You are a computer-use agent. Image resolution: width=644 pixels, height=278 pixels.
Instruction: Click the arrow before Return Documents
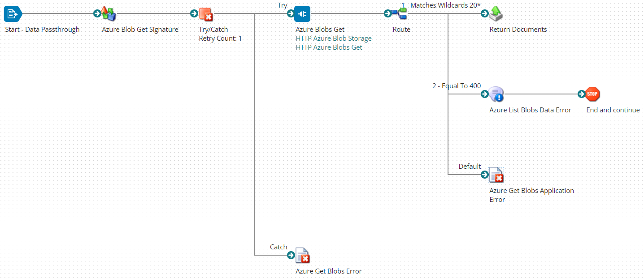click(x=484, y=14)
